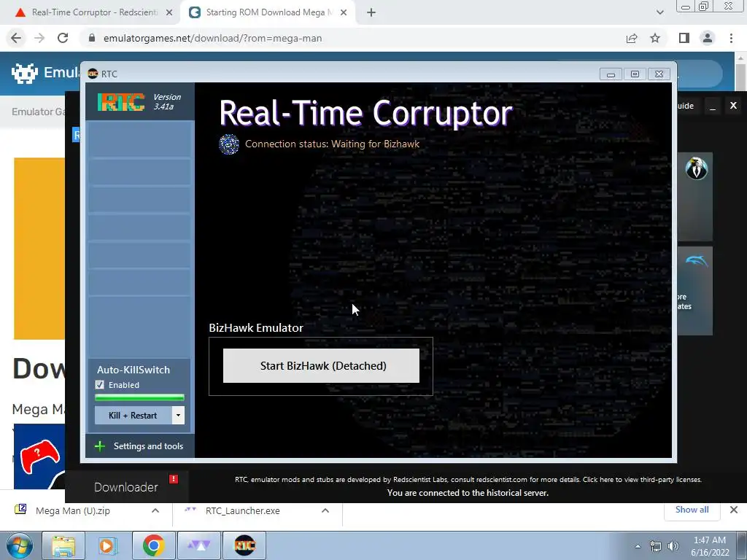Screen dimensions: 747x560
Task: Click Show all downloads link
Action: point(692,510)
